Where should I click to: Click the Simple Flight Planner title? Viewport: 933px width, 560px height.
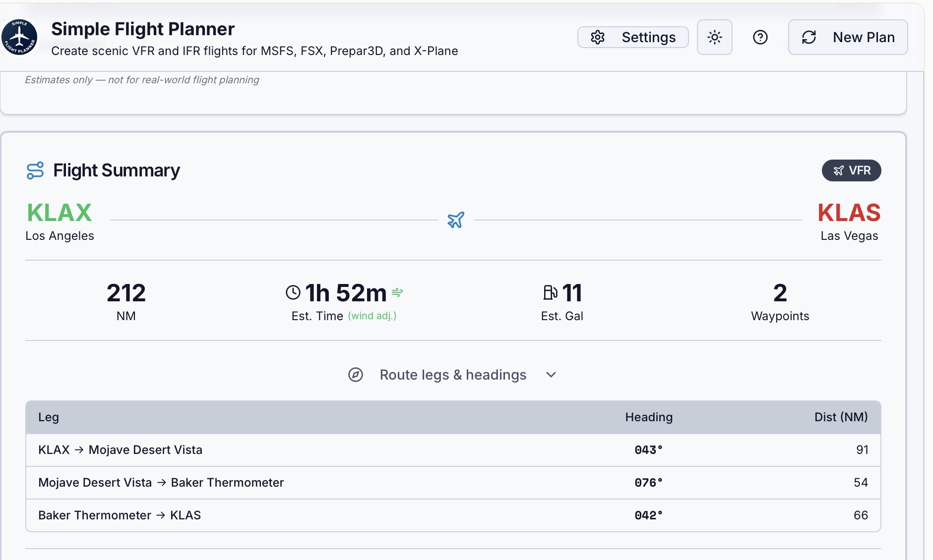[143, 29]
